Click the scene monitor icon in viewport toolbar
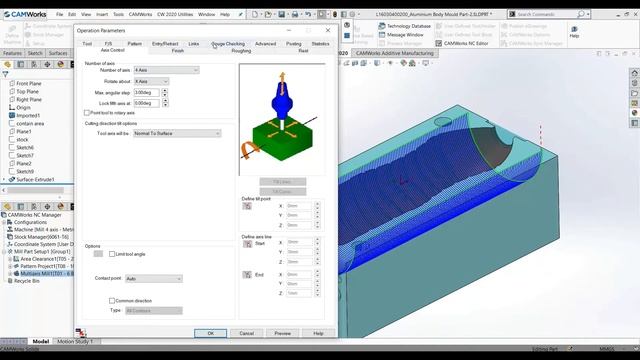Image resolution: width=640 pixels, height=360 pixels. coord(426,63)
